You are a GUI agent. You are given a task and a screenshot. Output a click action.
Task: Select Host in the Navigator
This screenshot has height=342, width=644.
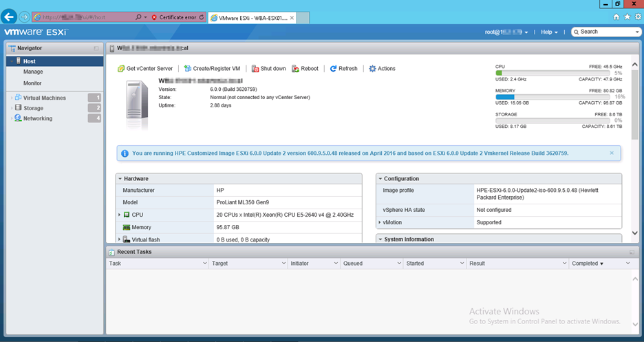pos(54,61)
